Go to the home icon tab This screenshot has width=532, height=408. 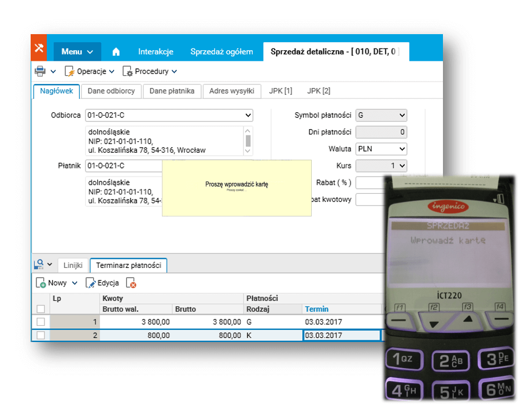coord(116,52)
